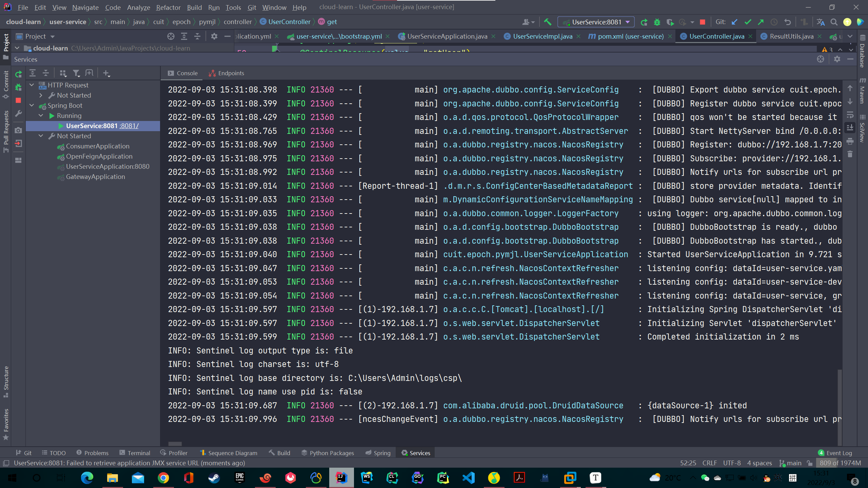Open the Group By dropdown in Services toolbar
868x488 pixels.
(63, 73)
